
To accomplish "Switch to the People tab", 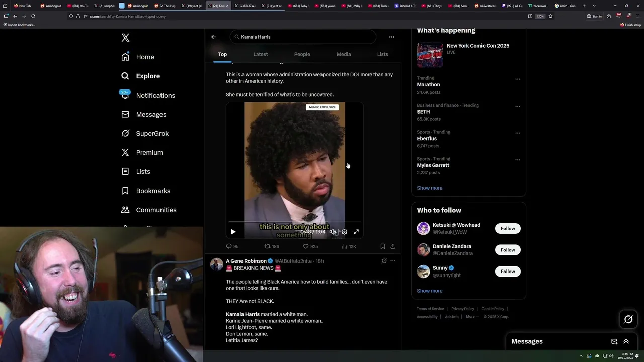I will (x=302, y=54).
